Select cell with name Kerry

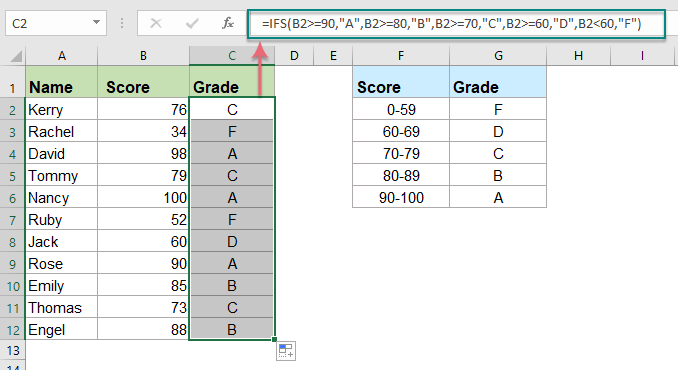[x=61, y=109]
